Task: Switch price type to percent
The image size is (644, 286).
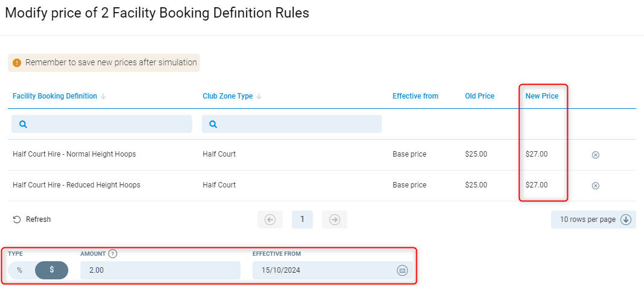Action: point(20,270)
